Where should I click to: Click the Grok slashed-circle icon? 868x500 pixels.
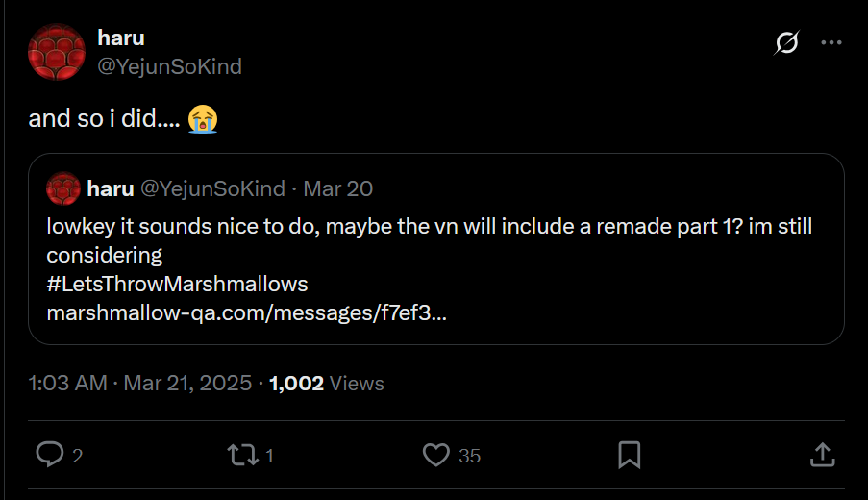pyautogui.click(x=786, y=42)
